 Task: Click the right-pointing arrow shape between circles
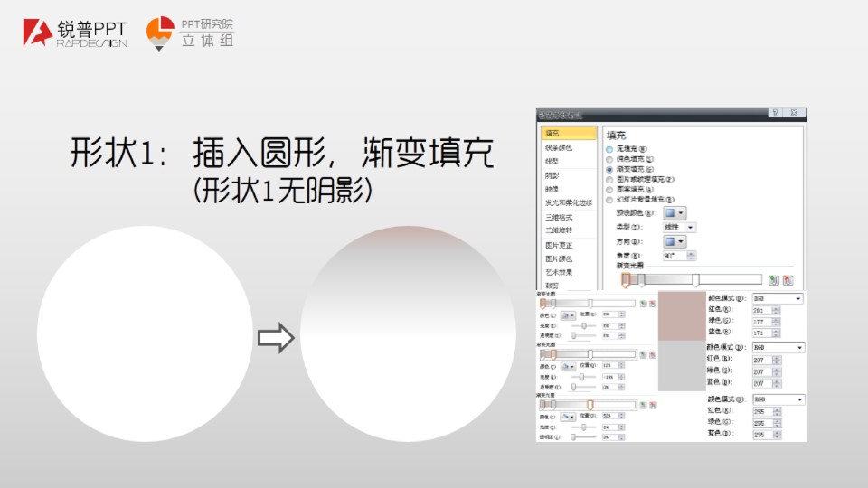[276, 339]
